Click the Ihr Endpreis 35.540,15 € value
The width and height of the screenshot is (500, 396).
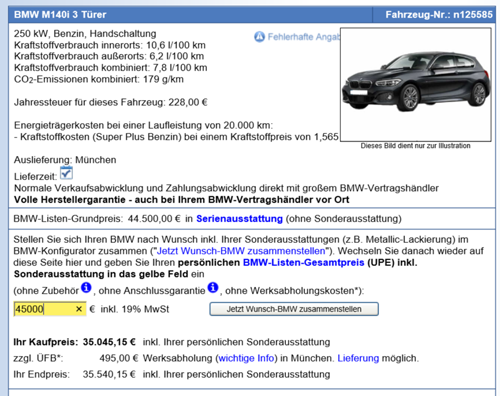[x=109, y=374]
